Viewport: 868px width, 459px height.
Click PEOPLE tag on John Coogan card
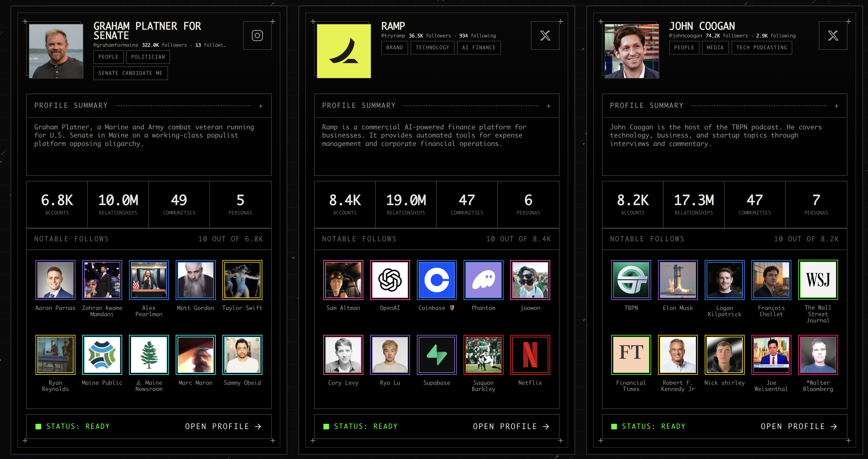(684, 47)
